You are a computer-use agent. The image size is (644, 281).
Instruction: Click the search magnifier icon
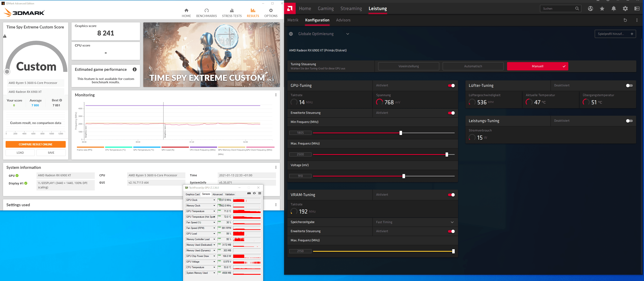577,9
